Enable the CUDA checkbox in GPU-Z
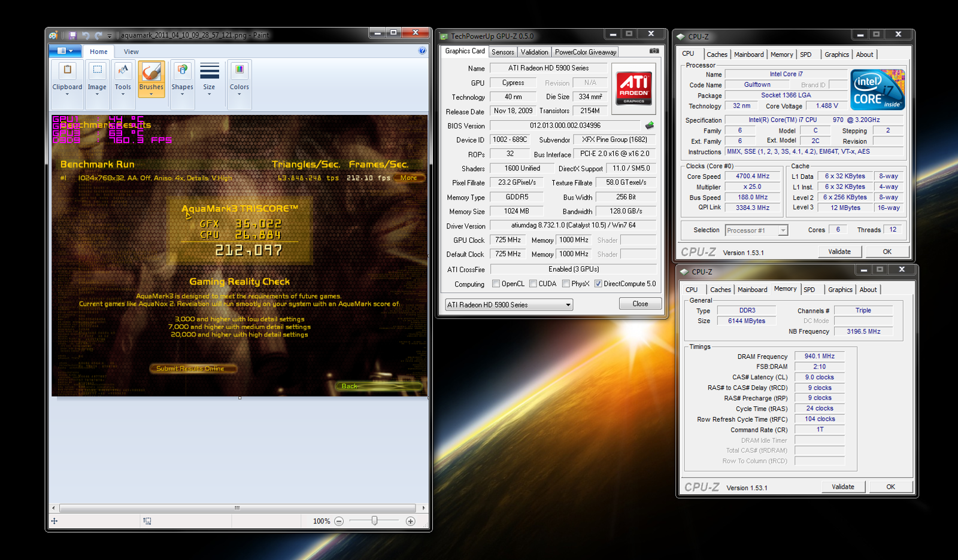The width and height of the screenshot is (958, 560). [533, 284]
